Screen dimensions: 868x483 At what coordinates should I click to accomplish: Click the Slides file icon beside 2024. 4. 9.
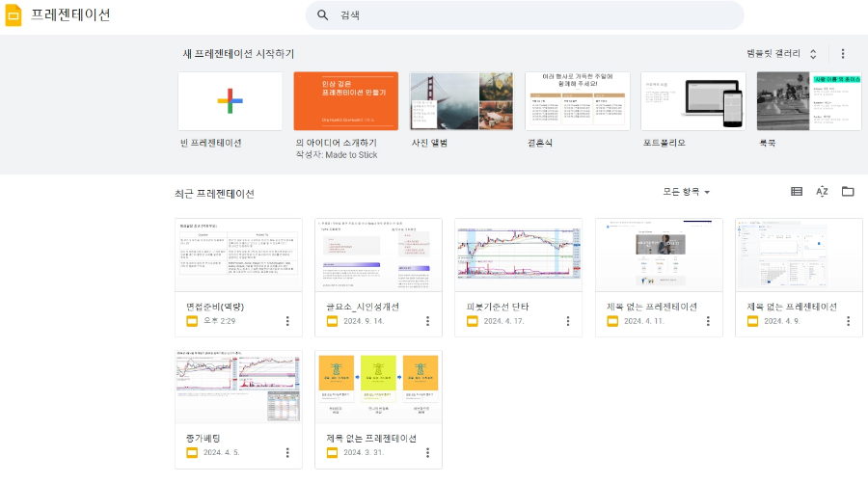(x=753, y=321)
